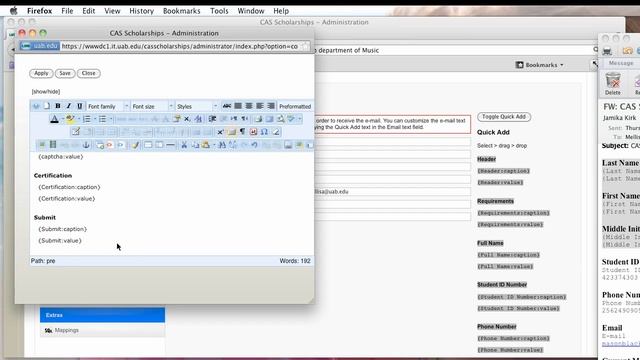The width and height of the screenshot is (640, 360).
Task: Click the edit source pencil icon
Action: point(76,132)
